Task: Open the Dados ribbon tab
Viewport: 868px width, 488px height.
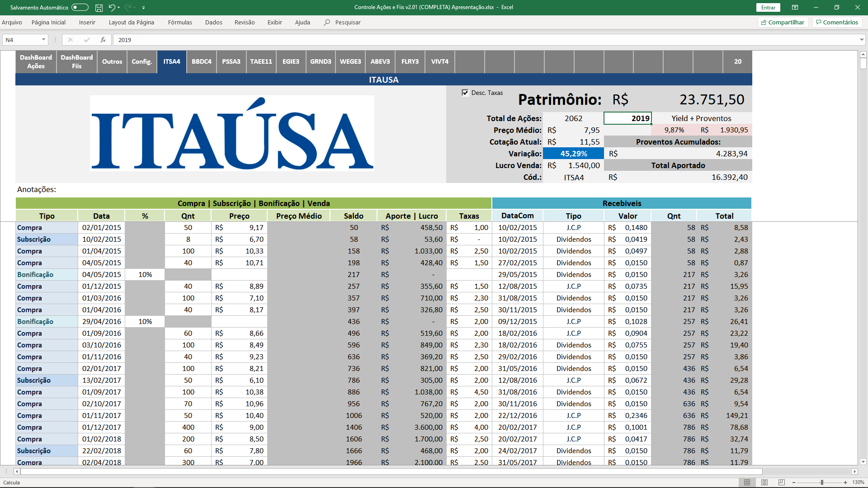Action: click(213, 22)
